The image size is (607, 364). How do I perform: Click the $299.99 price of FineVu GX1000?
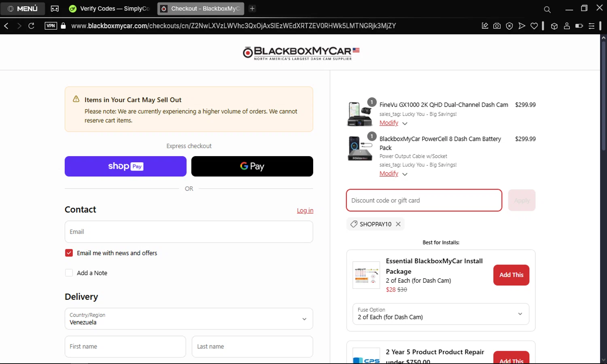525,105
